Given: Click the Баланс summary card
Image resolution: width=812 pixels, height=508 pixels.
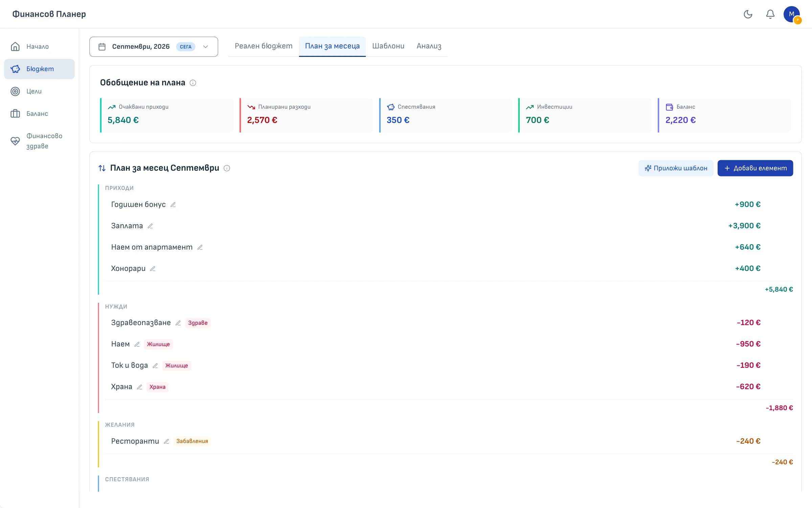Looking at the screenshot, I should click(x=724, y=115).
